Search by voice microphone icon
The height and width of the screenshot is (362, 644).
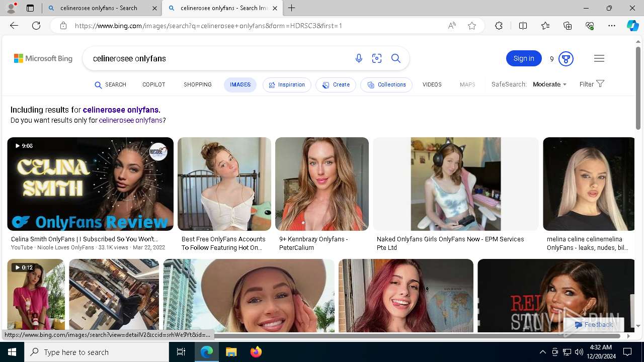click(359, 58)
